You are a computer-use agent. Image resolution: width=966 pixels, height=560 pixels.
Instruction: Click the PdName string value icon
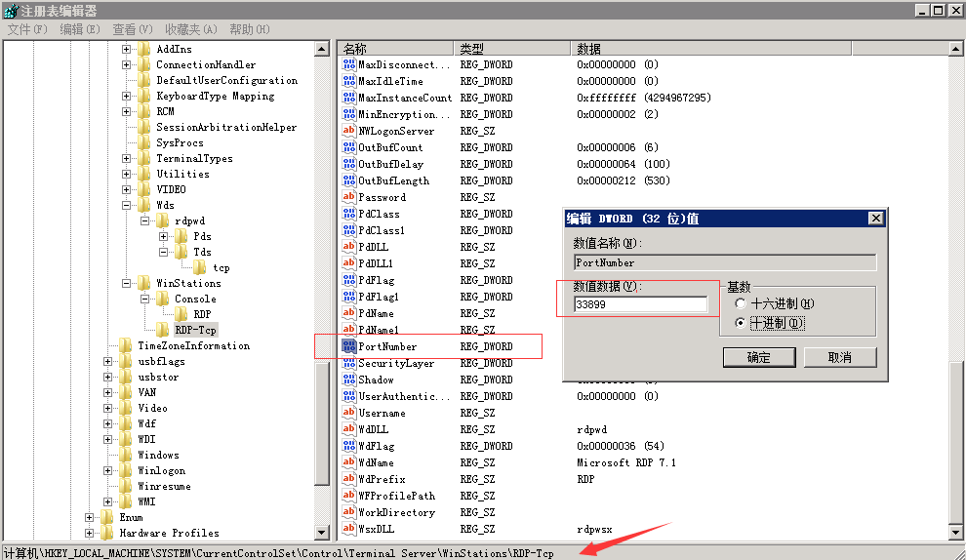(x=348, y=313)
